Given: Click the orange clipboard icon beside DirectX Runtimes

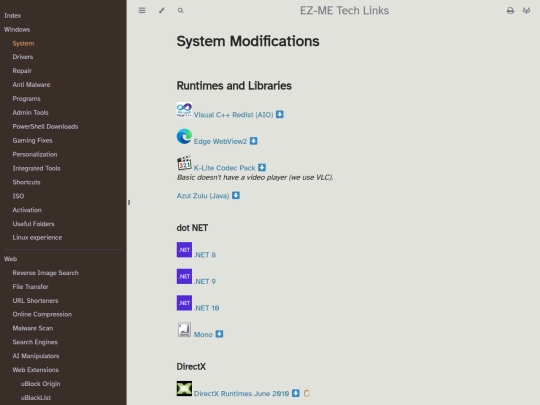Looking at the screenshot, I should pyautogui.click(x=307, y=393).
